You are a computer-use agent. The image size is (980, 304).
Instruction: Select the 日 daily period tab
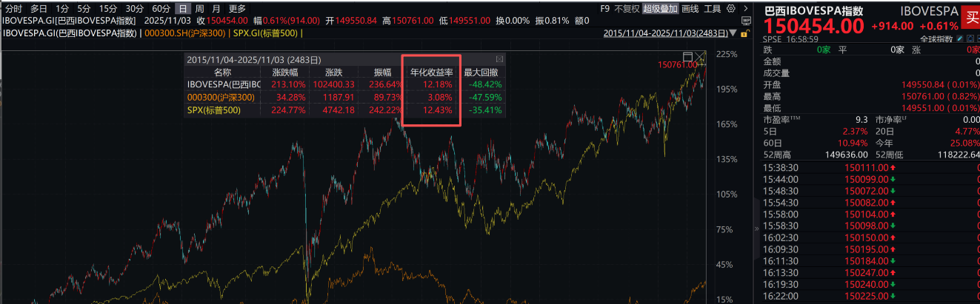pyautogui.click(x=182, y=9)
